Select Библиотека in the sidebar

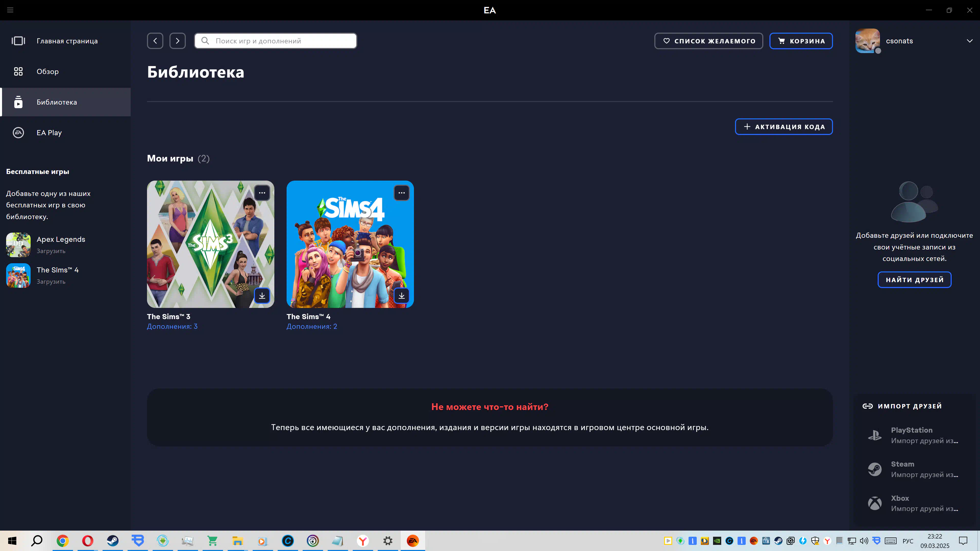click(x=65, y=102)
